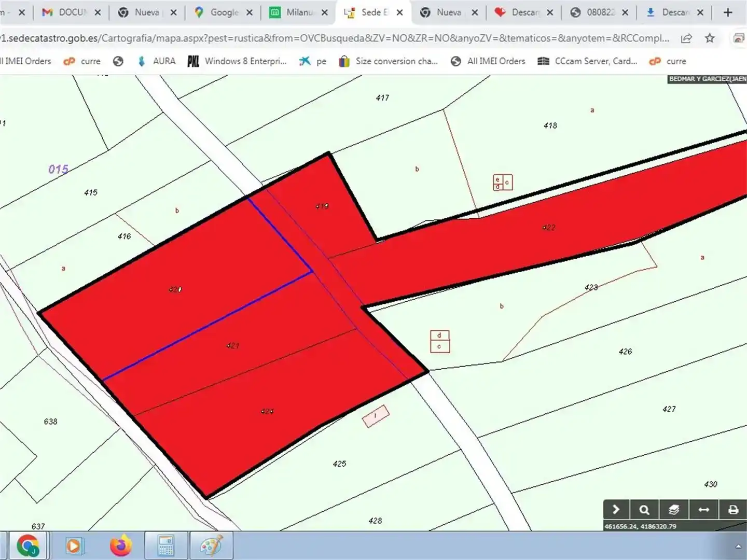Click parcel number 430

[x=711, y=484]
